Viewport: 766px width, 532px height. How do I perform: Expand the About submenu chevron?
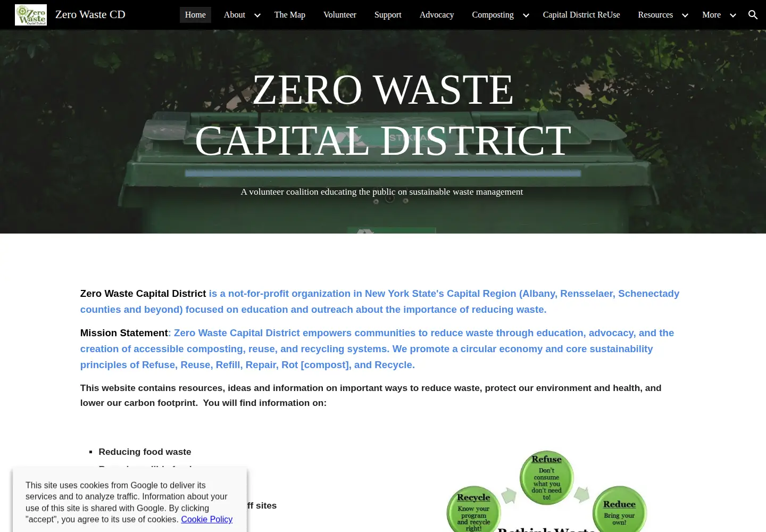point(257,15)
